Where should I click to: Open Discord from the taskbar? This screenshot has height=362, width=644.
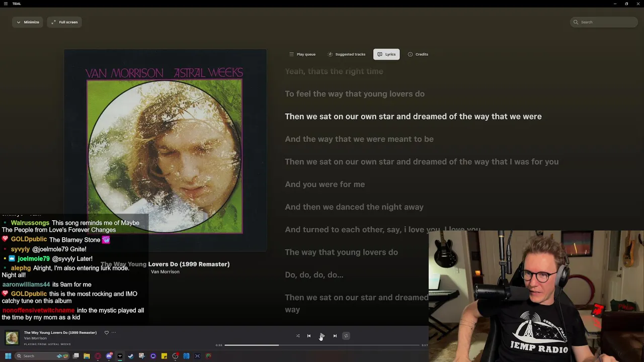(109, 356)
